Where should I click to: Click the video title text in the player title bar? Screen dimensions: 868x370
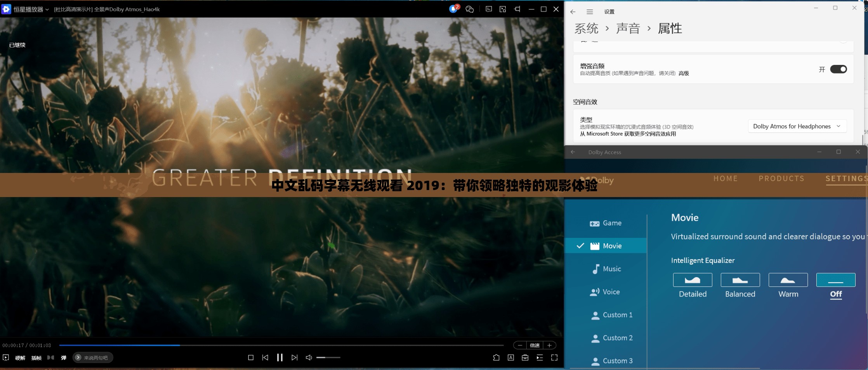click(x=107, y=9)
